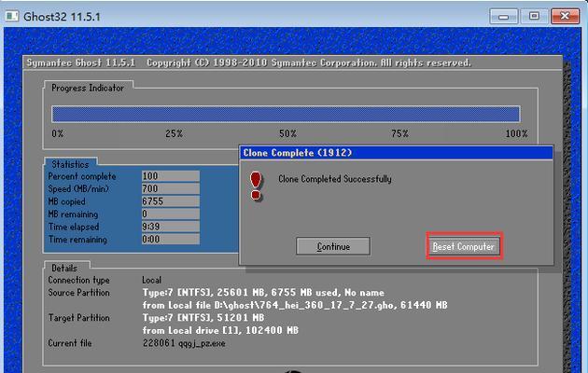Screen dimensions: 588x373
Task: Click the source .gho file path line
Action: [x=295, y=305]
